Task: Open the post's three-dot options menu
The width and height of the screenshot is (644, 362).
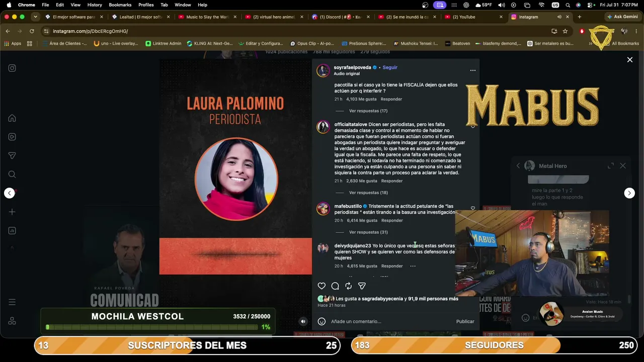Action: [472, 70]
